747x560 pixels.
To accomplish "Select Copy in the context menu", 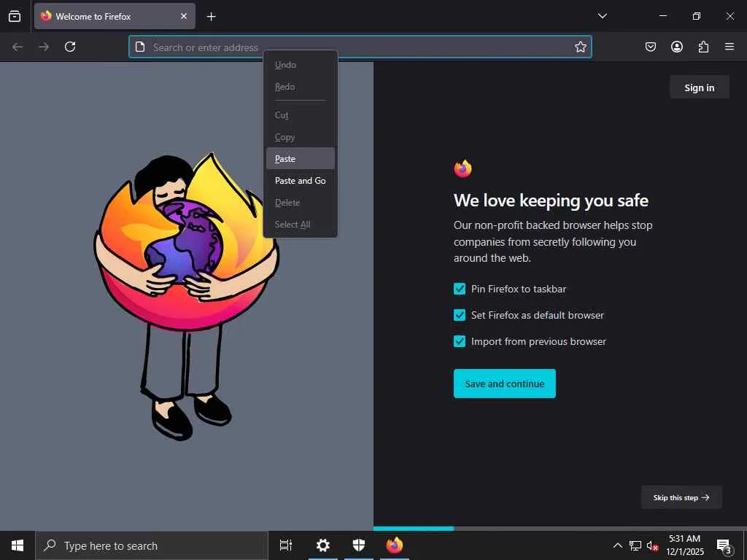I will tap(301, 137).
